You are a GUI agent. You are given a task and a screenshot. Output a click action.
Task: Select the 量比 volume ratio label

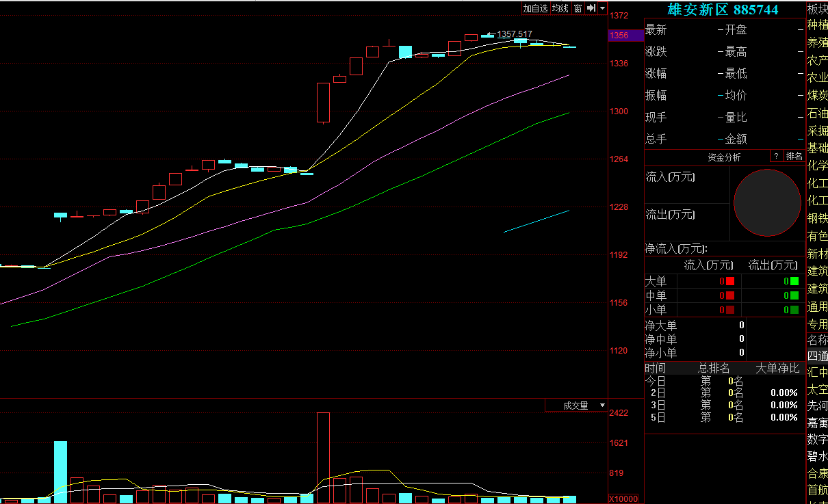pos(736,118)
